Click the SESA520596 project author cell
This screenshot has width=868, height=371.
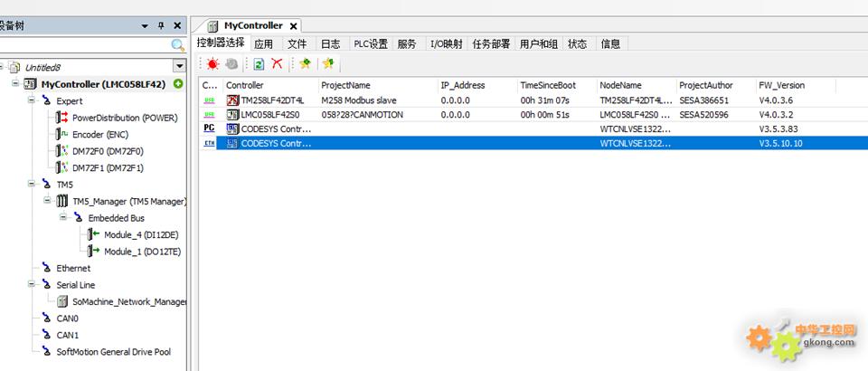[x=703, y=115]
